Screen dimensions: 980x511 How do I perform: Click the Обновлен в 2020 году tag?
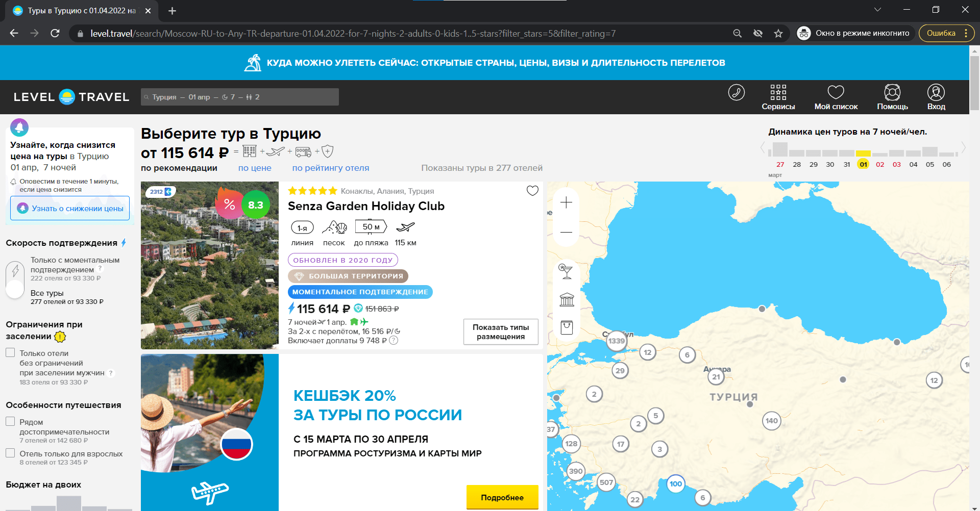[343, 260]
